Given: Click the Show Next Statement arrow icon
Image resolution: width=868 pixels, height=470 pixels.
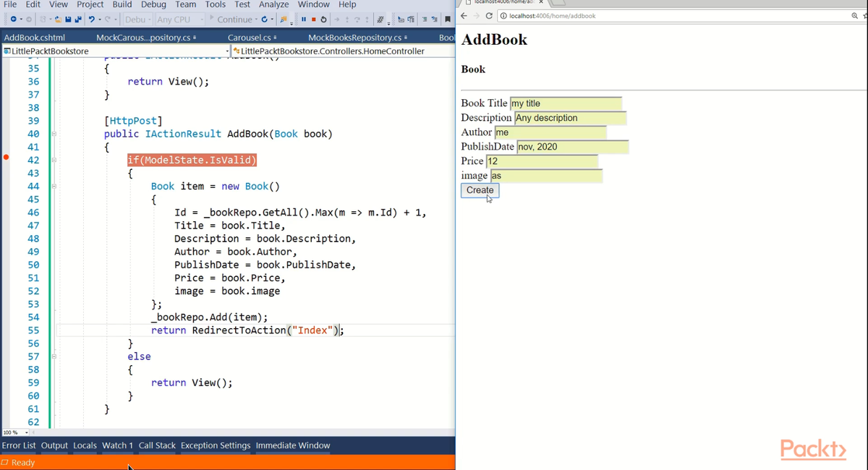Looking at the screenshot, I should [337, 20].
